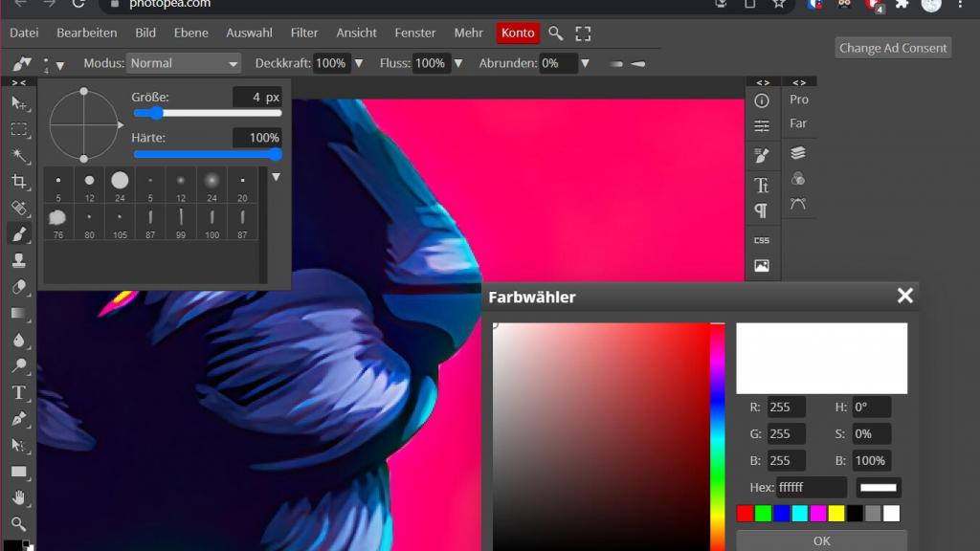Click the Hex color input field
980x551 pixels.
tap(812, 487)
